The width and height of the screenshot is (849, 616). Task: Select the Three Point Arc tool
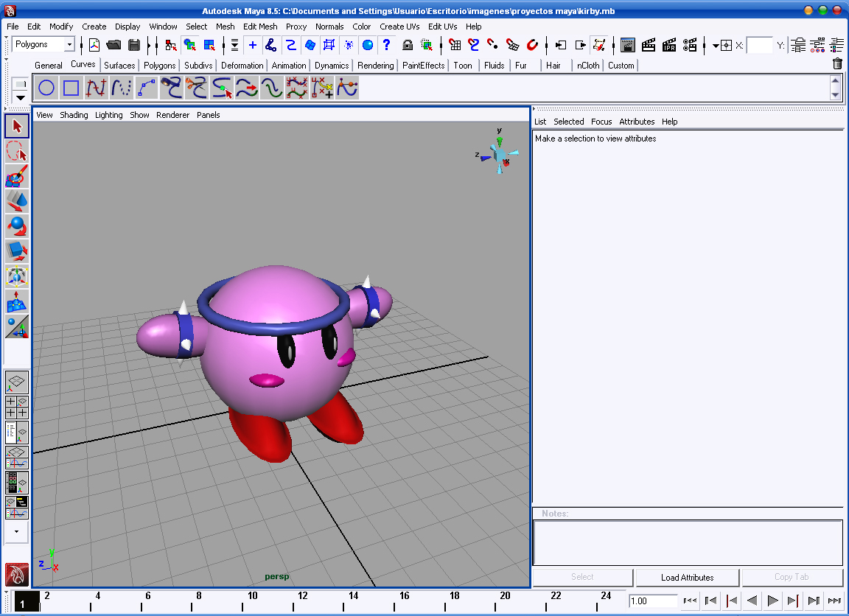(x=146, y=88)
